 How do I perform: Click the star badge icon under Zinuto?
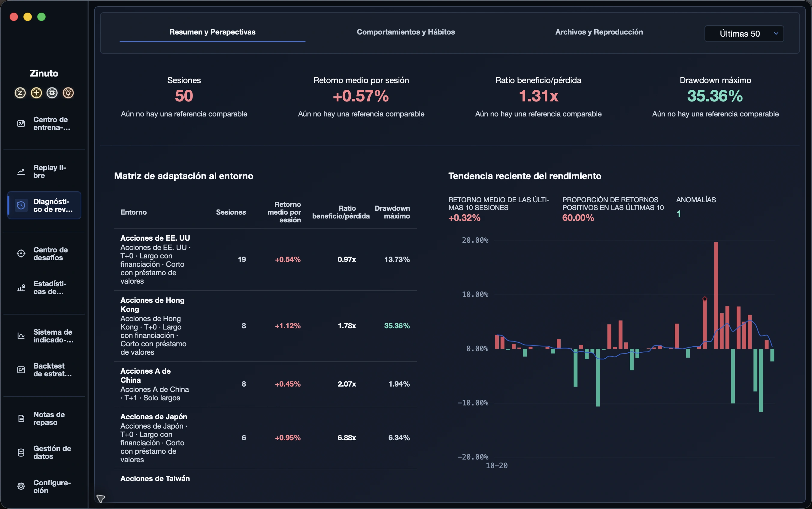point(36,93)
